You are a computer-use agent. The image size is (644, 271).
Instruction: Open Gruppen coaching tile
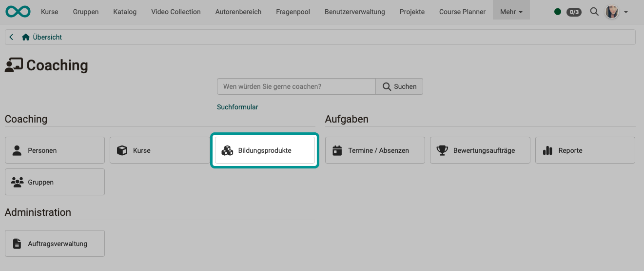55,182
